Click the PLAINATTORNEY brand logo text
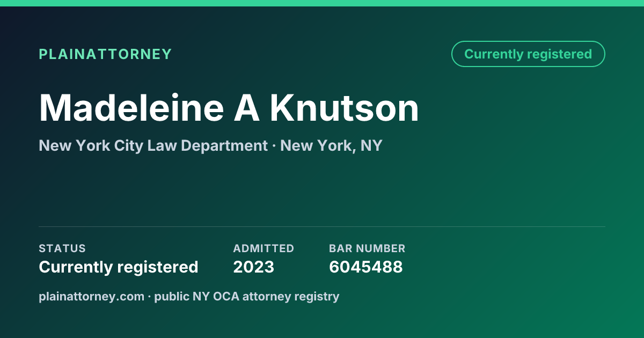Image resolution: width=644 pixels, height=338 pixels. pyautogui.click(x=105, y=54)
